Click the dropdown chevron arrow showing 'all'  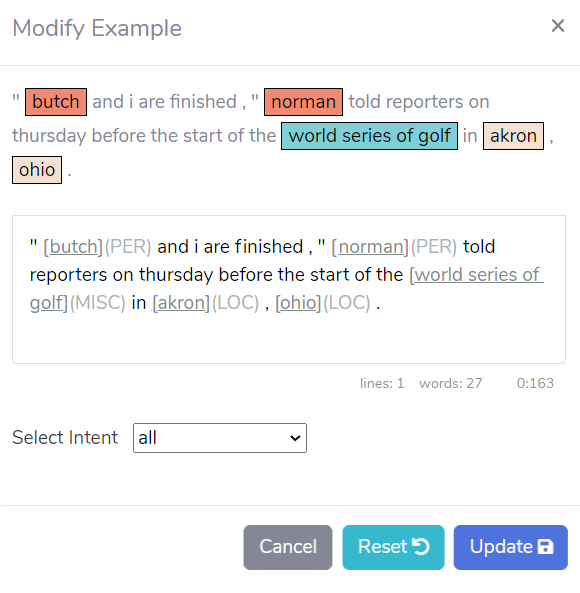(x=295, y=438)
